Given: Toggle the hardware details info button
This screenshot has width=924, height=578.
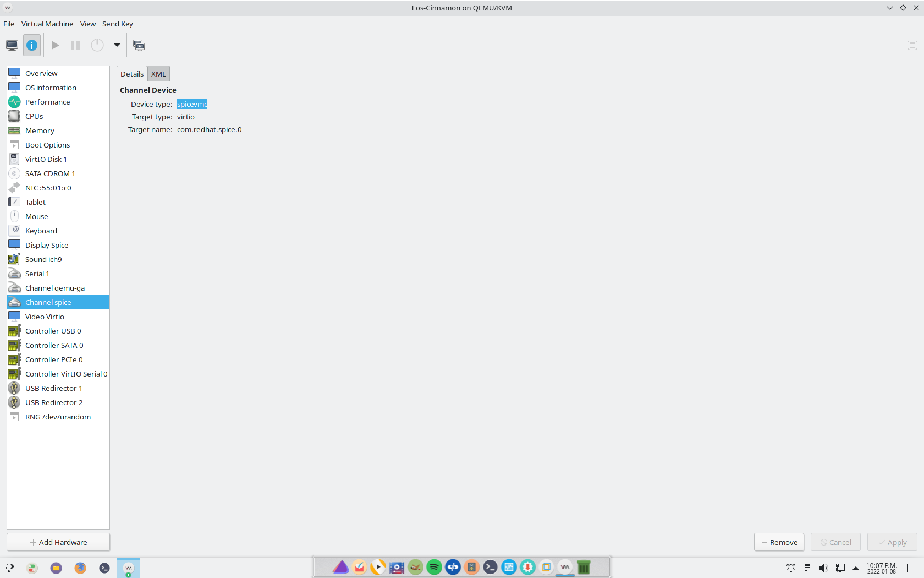Looking at the screenshot, I should click(x=32, y=45).
